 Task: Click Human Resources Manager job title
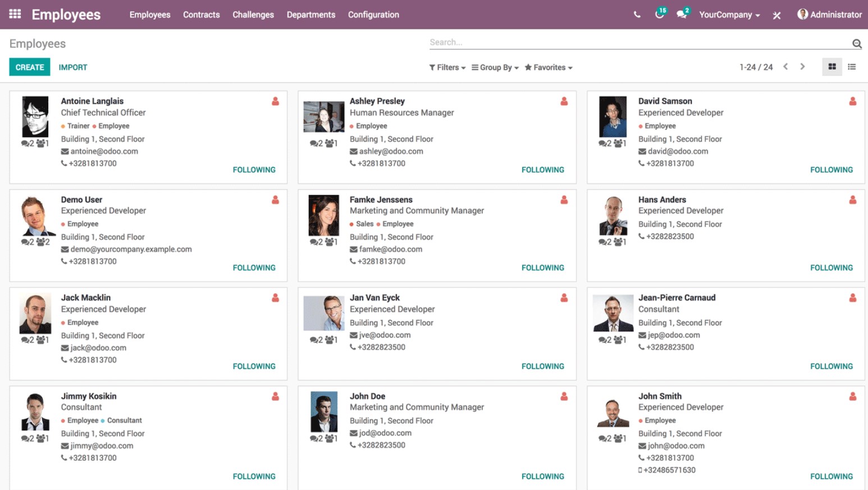point(402,112)
